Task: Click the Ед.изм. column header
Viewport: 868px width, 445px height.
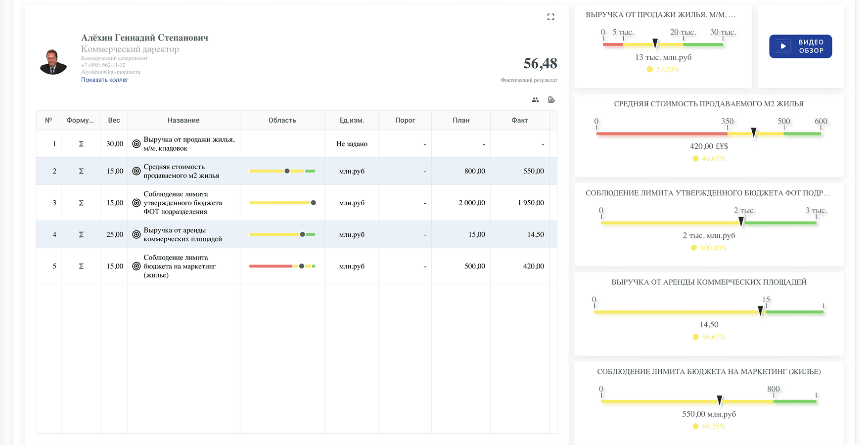Action: coord(352,120)
